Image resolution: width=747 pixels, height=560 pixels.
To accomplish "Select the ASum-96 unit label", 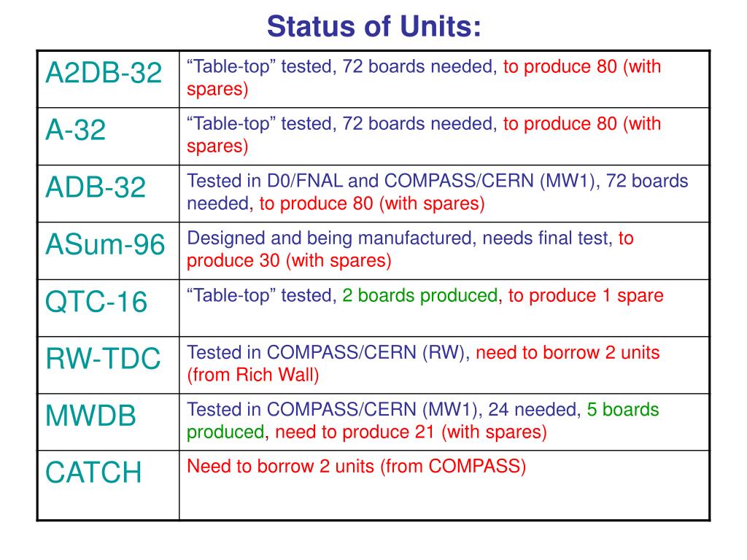I will [x=105, y=244].
